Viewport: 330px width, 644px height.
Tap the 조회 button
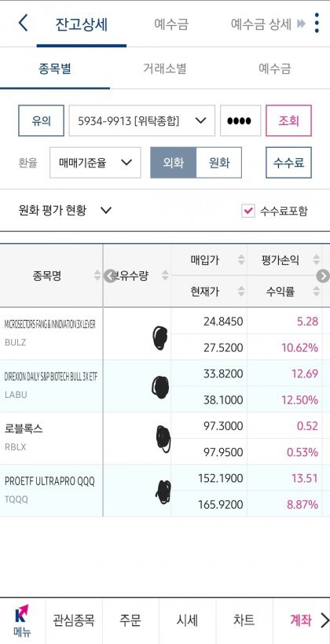click(288, 121)
